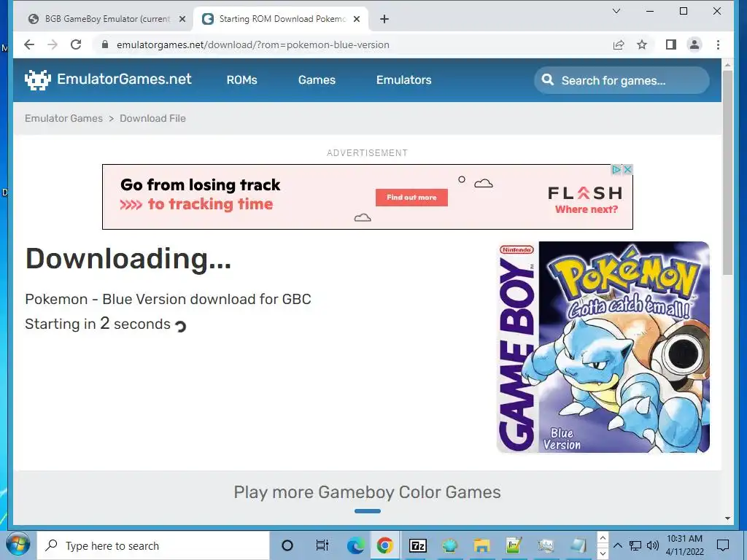Viewport: 747px width, 560px height.
Task: Click the EmulatorGames.net invader logo
Action: tap(38, 80)
